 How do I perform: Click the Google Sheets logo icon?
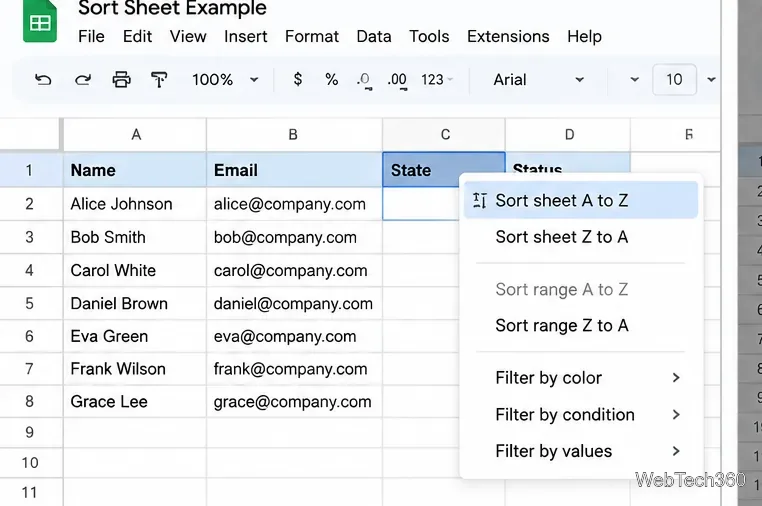[40, 19]
